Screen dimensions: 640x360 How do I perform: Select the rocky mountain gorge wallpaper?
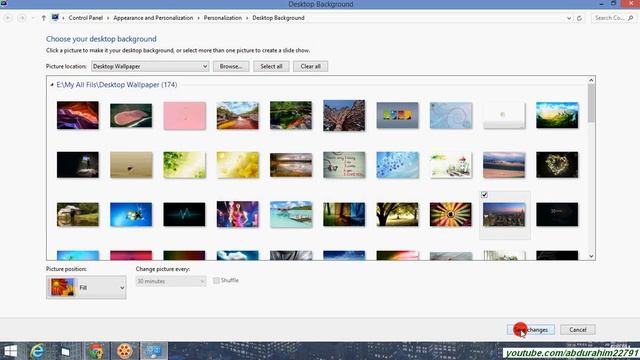[344, 116]
